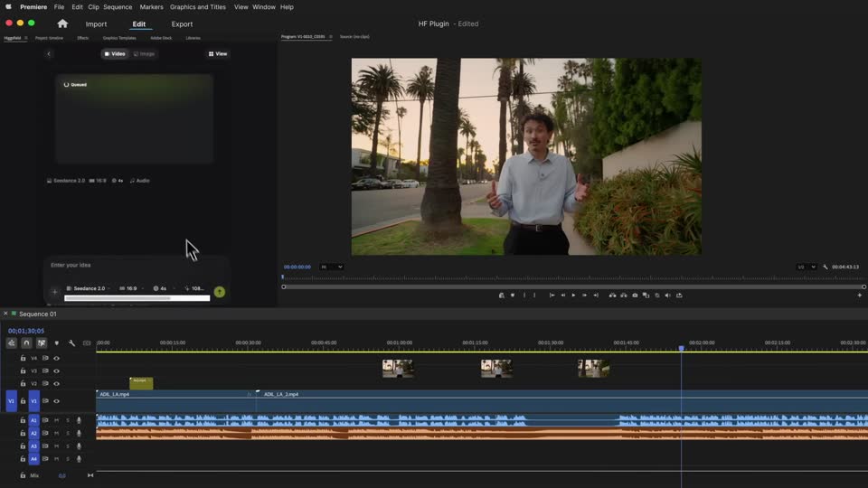Step back one frame in program monitor

tap(563, 296)
